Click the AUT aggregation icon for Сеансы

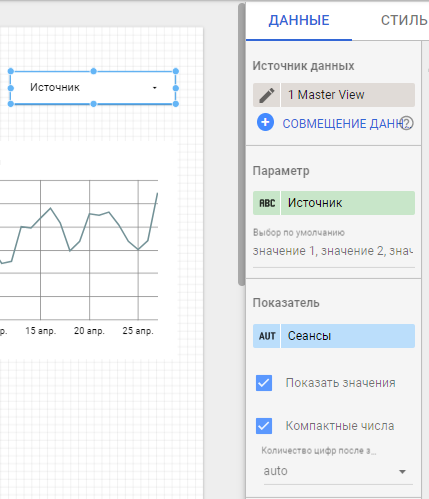click(267, 336)
